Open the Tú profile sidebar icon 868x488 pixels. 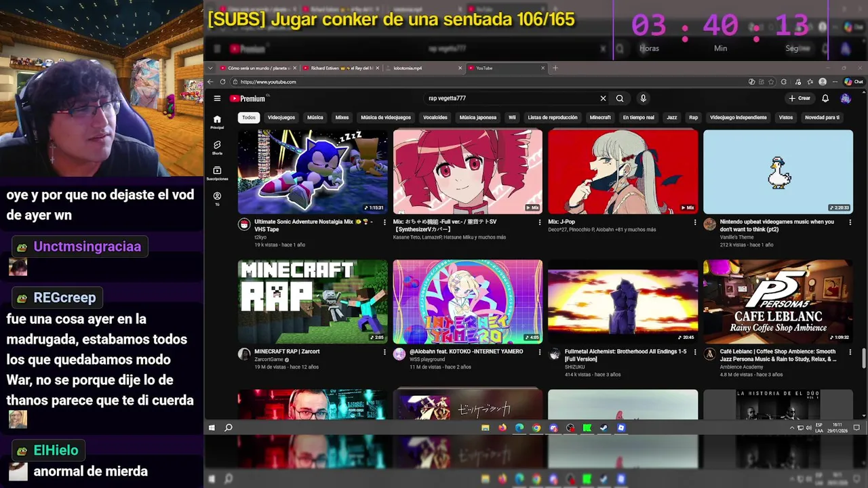click(x=217, y=199)
